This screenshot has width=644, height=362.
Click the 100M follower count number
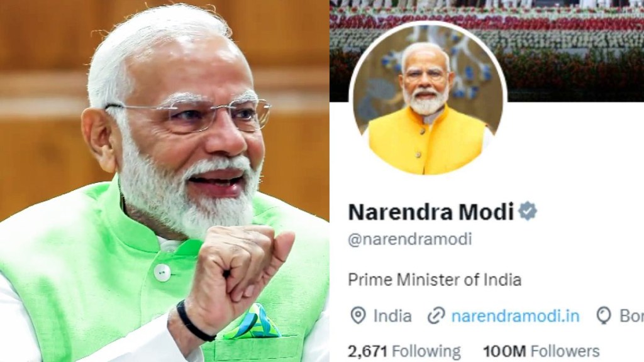coord(504,351)
